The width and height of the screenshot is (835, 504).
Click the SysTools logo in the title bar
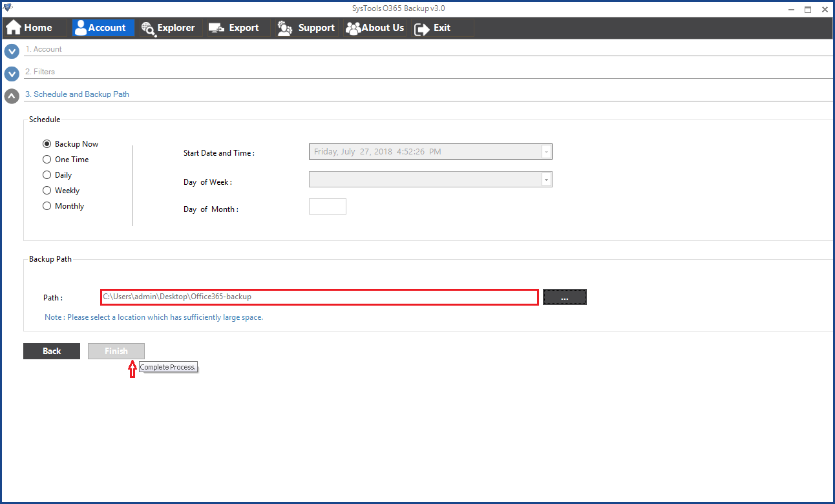[x=8, y=8]
